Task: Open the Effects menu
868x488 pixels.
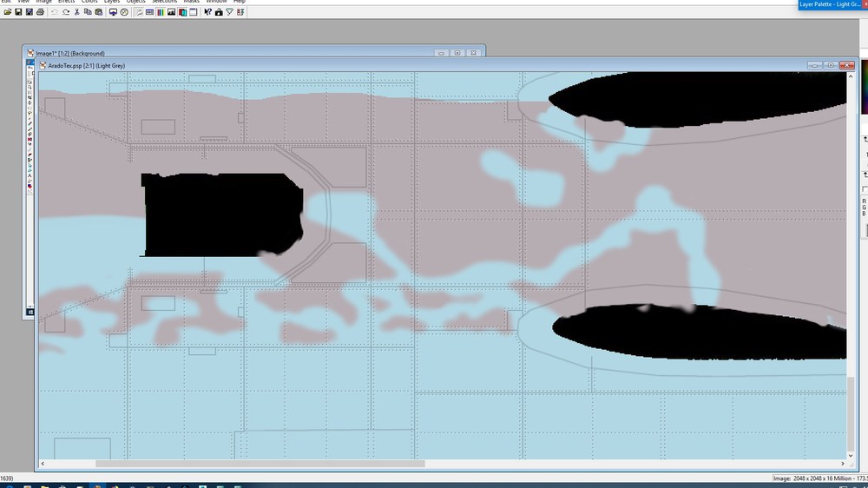Action: coord(67,2)
